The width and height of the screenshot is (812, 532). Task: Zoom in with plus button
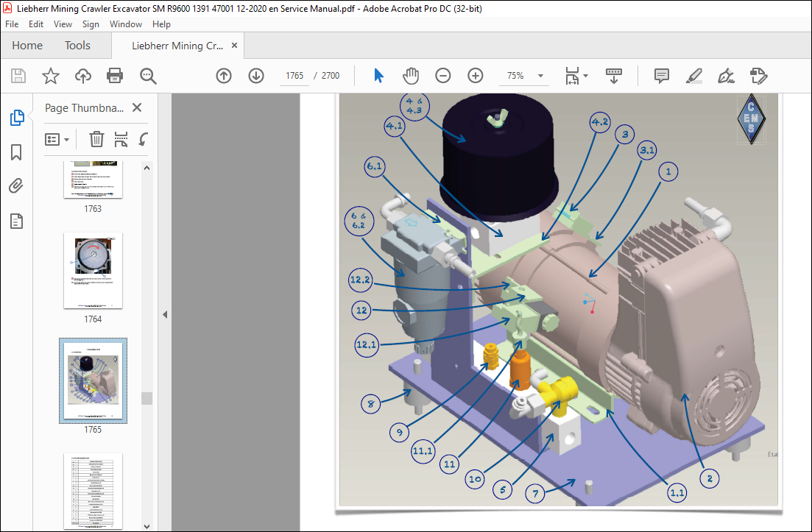click(x=476, y=76)
